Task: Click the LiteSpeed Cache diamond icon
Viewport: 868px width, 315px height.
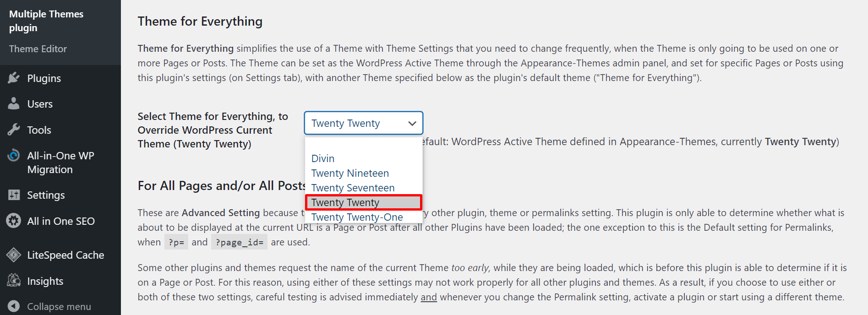Action: tap(14, 255)
